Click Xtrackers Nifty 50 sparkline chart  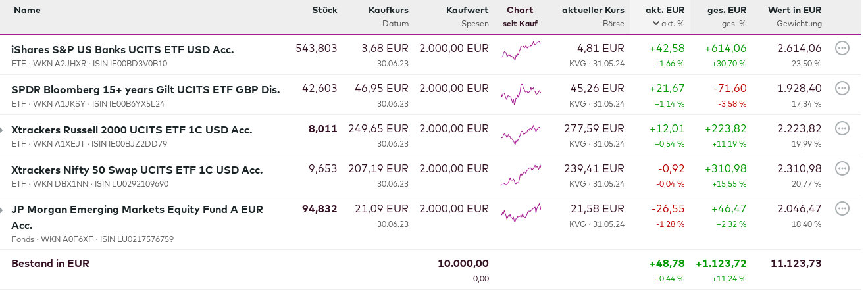pos(521,174)
